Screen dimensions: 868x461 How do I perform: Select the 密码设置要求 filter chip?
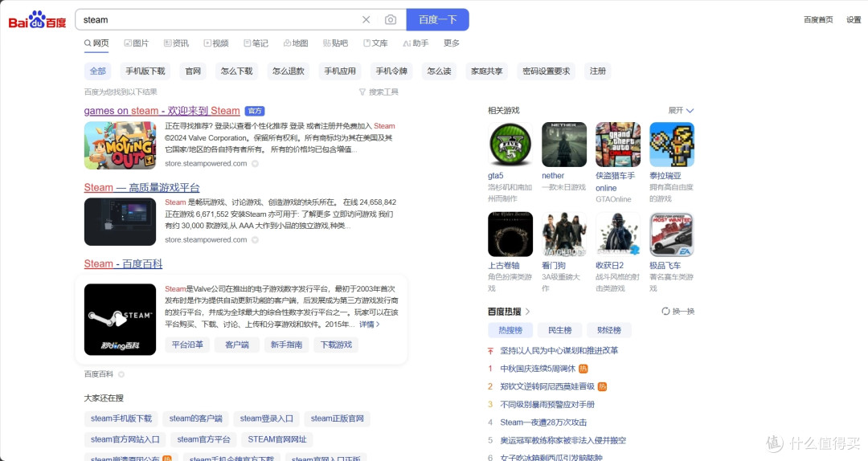point(546,71)
